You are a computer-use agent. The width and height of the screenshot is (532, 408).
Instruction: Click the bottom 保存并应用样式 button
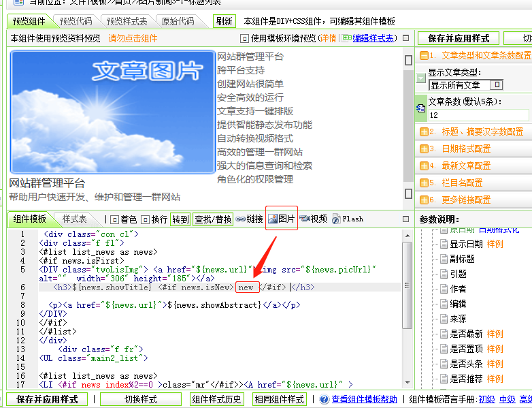pos(47,399)
